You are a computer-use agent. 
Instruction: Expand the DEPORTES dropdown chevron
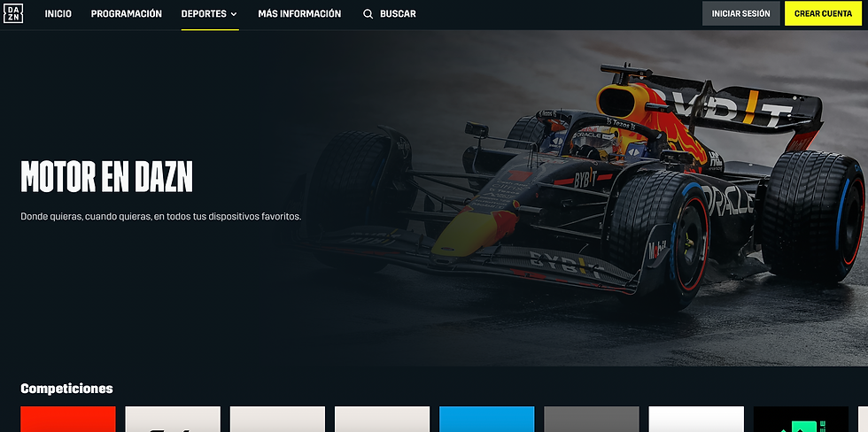click(234, 14)
